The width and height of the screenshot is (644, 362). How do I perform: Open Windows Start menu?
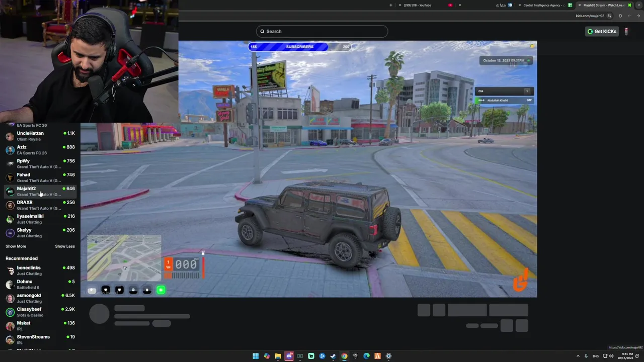256,356
